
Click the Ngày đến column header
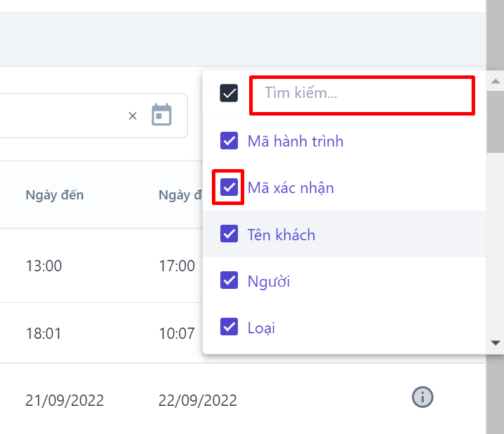click(54, 195)
